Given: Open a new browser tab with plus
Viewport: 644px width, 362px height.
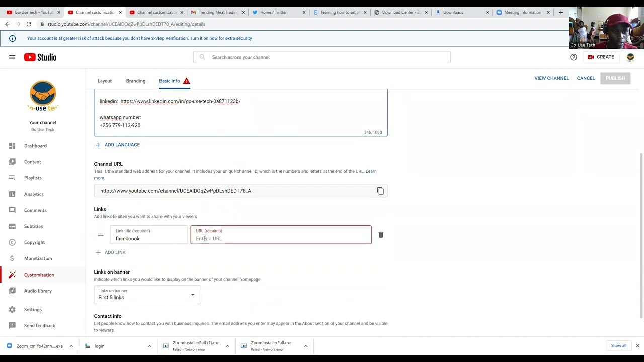Looking at the screenshot, I should pos(561,12).
